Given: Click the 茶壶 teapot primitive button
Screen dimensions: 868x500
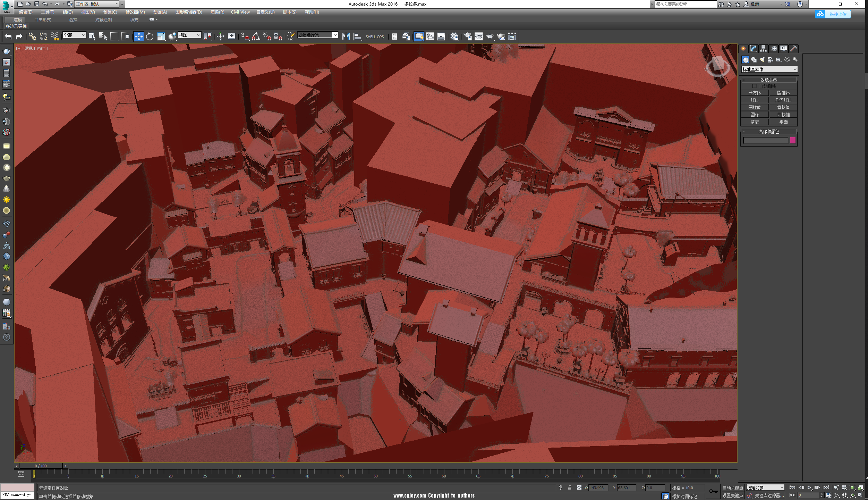Looking at the screenshot, I should pyautogui.click(x=755, y=122).
